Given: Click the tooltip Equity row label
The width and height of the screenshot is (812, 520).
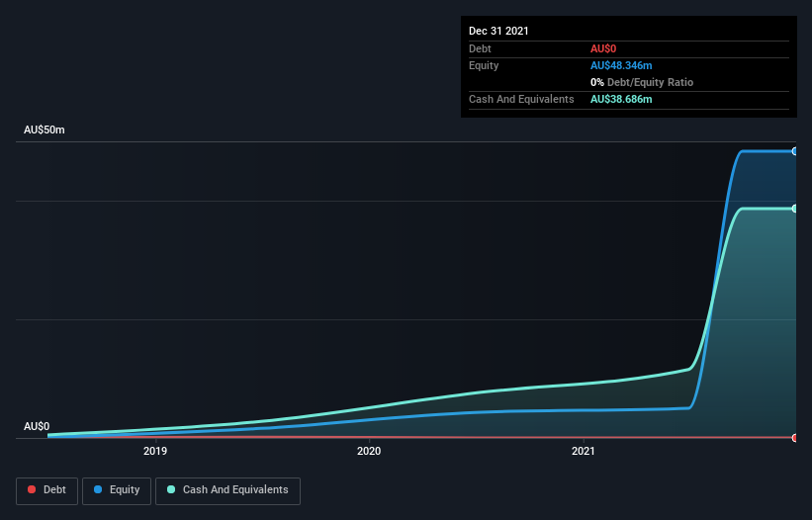Looking at the screenshot, I should point(484,65).
